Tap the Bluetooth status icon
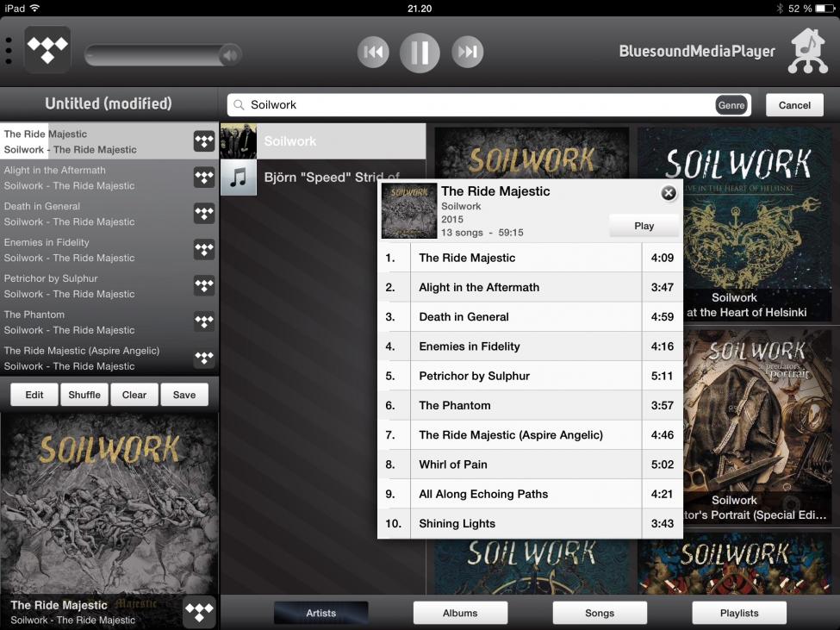The width and height of the screenshot is (840, 630). (x=780, y=8)
